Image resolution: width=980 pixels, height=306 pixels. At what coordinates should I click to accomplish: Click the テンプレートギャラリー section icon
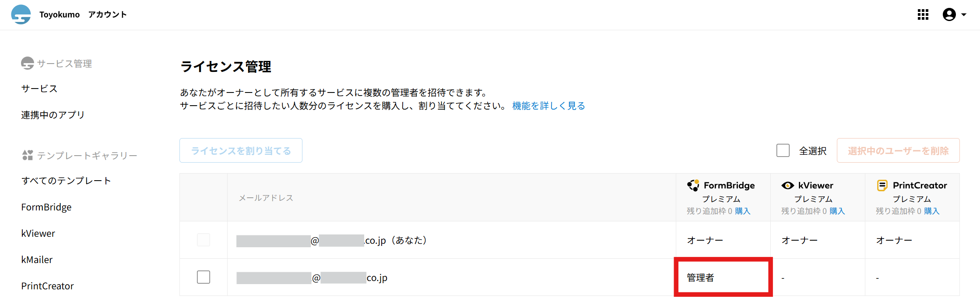pos(28,155)
